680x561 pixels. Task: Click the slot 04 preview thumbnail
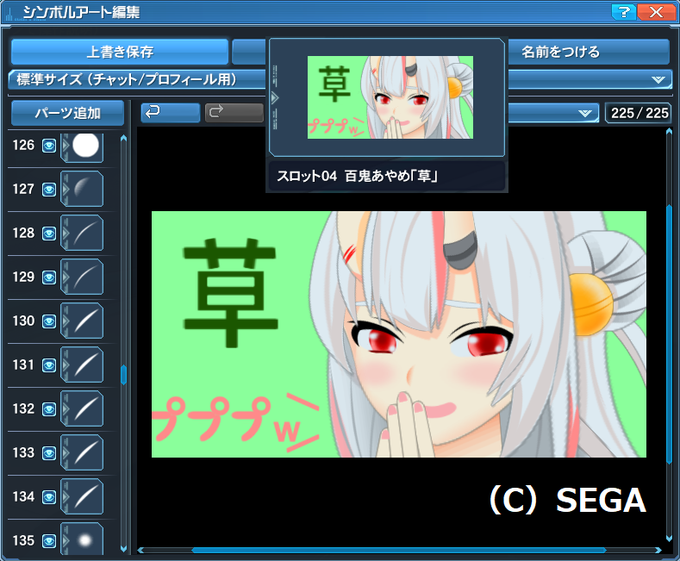[x=390, y=98]
